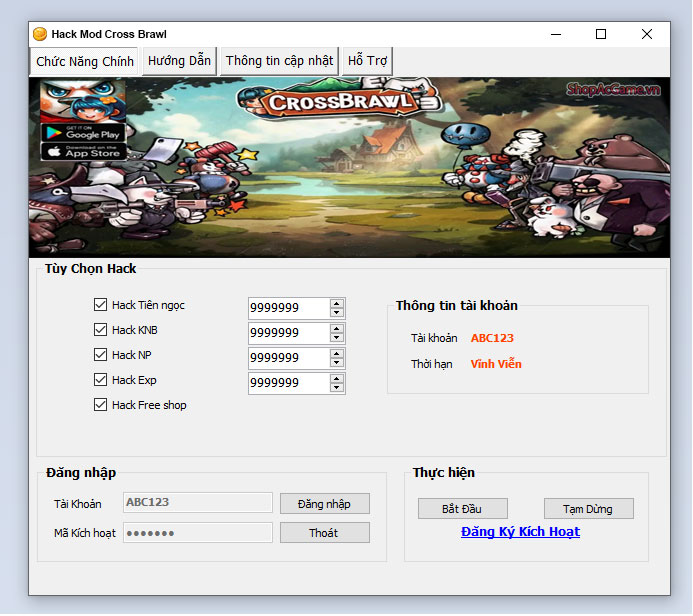Disable the Hack Exp checkbox
693x616 pixels.
[x=100, y=380]
